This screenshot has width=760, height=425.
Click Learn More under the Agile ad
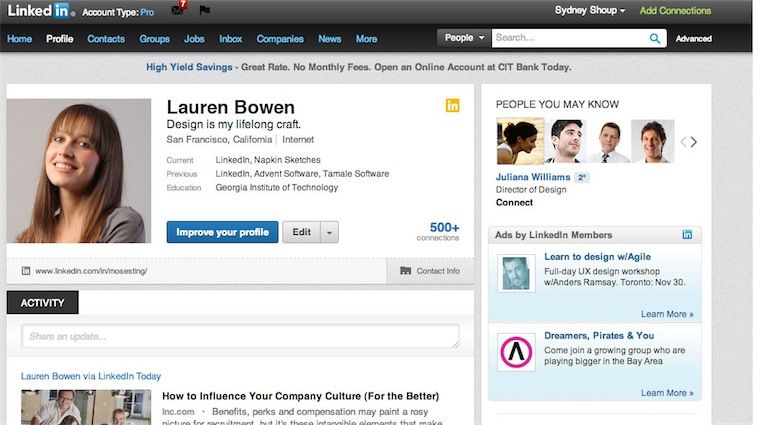pos(667,314)
